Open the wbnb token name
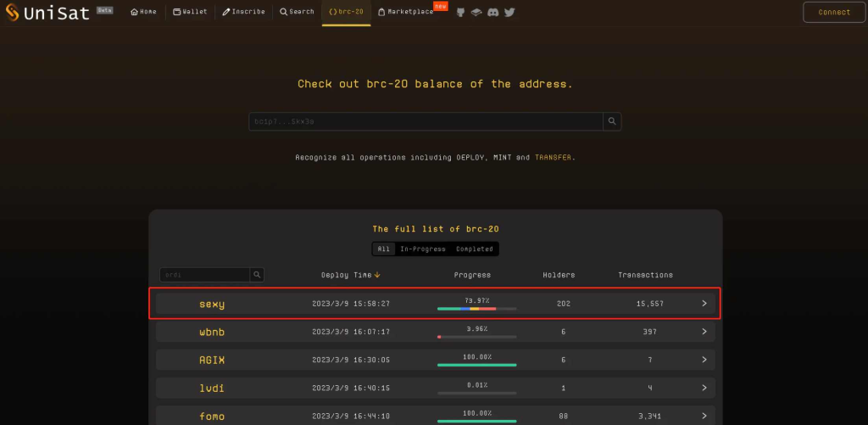 pyautogui.click(x=212, y=332)
